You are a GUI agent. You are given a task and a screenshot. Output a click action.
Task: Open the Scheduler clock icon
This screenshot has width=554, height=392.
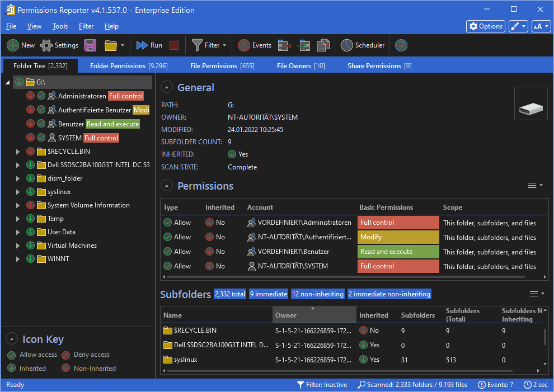346,45
